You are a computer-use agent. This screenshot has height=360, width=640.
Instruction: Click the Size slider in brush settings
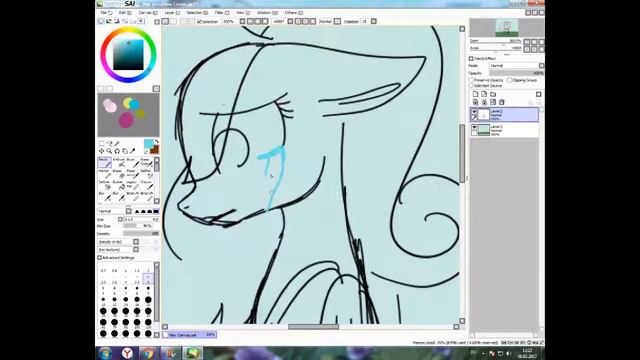pos(141,219)
